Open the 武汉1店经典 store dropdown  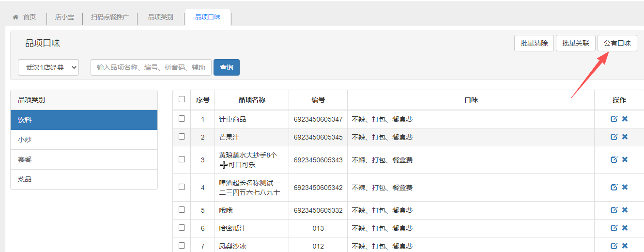click(48, 67)
